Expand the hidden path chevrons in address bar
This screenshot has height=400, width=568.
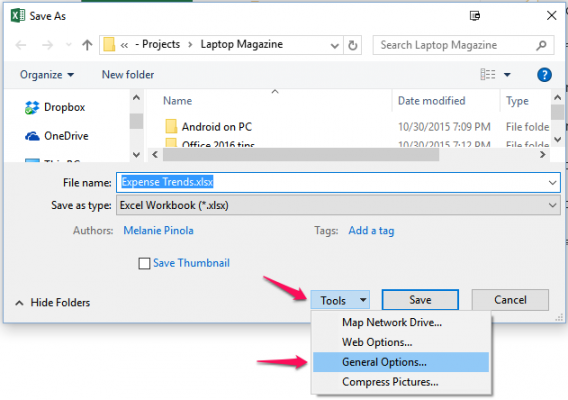point(124,45)
